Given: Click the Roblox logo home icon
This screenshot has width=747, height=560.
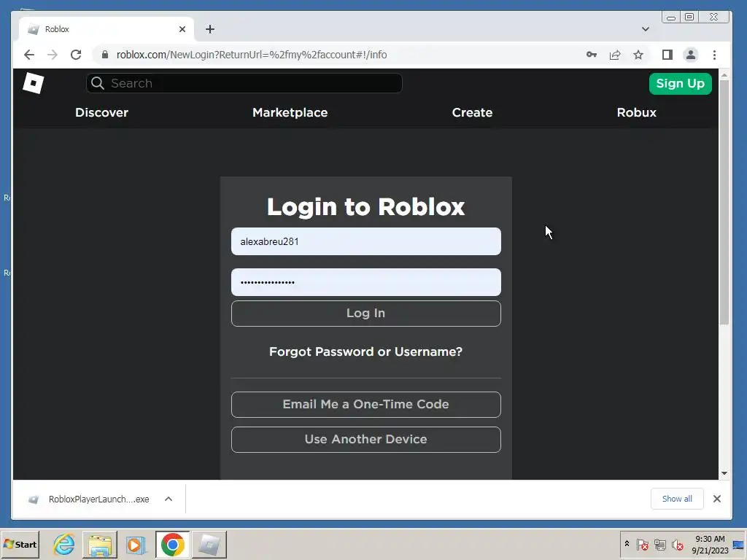Looking at the screenshot, I should [33, 83].
